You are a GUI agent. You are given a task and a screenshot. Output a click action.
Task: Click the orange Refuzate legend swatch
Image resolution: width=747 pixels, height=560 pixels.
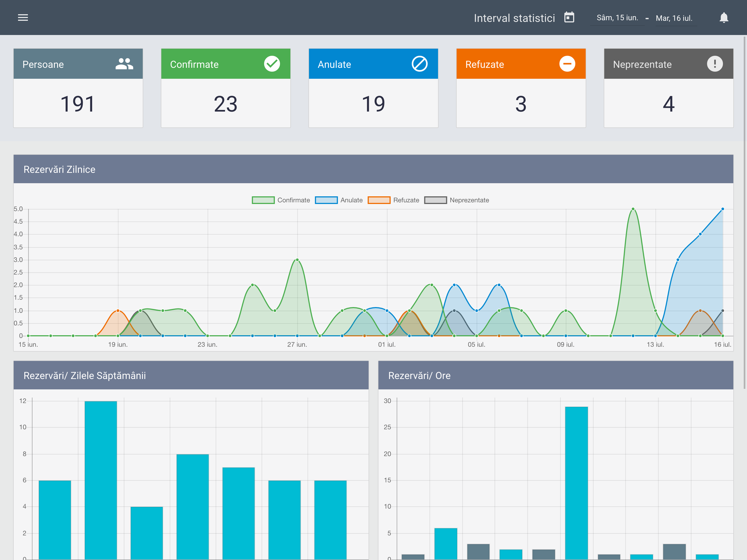point(379,200)
